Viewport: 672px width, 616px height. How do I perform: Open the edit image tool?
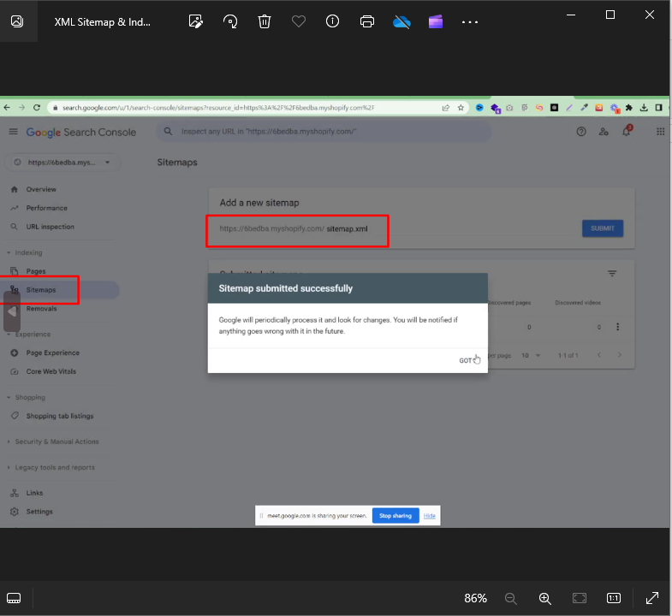196,21
